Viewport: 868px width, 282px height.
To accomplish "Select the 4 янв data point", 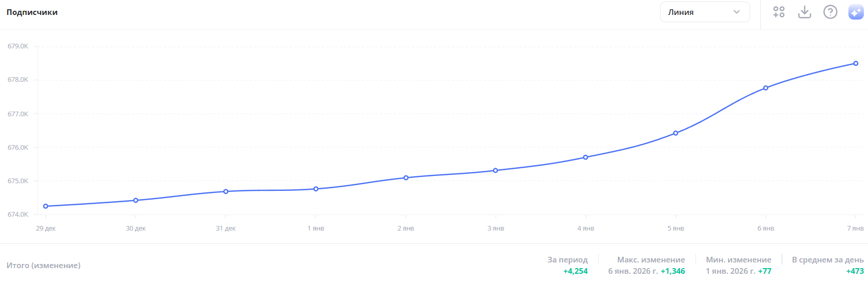I will [586, 157].
